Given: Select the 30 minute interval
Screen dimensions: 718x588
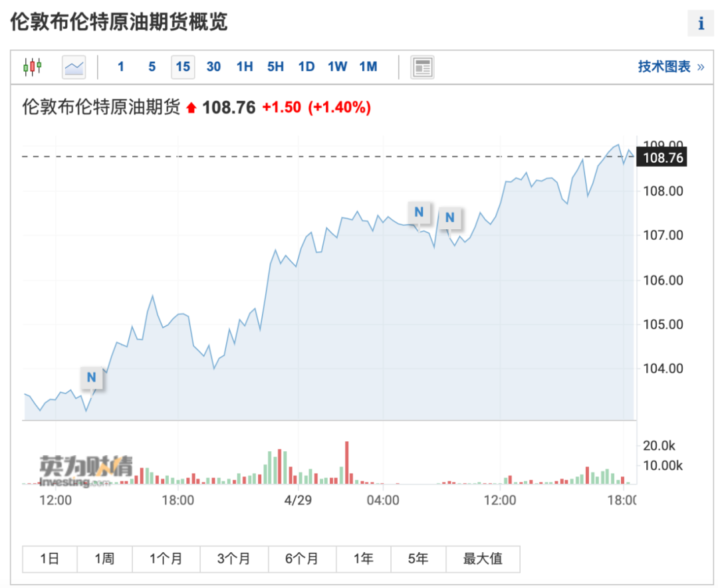Looking at the screenshot, I should pos(213,67).
